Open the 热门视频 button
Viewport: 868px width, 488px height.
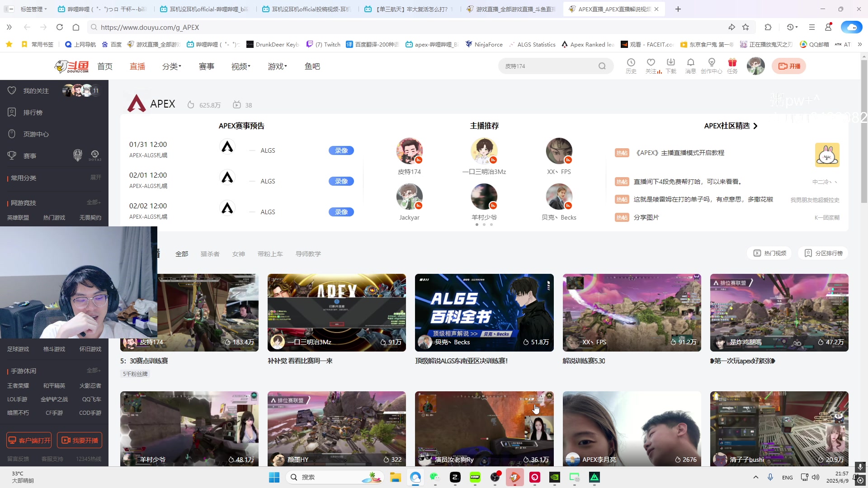[770, 253]
